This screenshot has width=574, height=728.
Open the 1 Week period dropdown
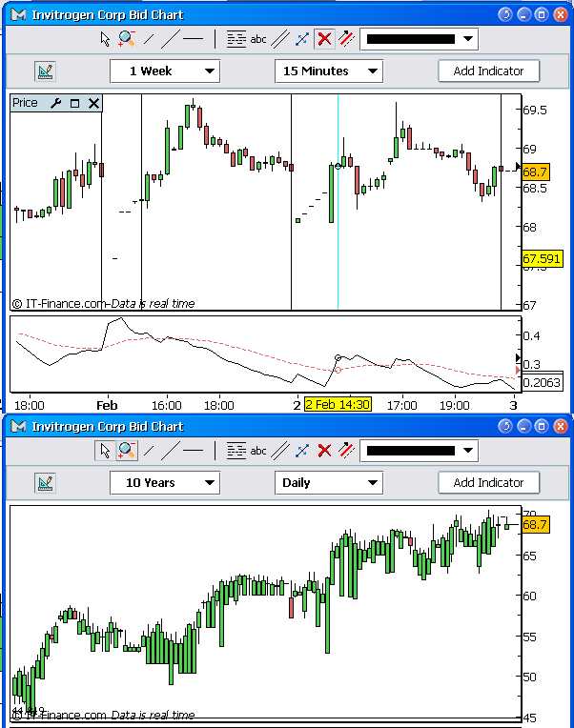(x=165, y=71)
